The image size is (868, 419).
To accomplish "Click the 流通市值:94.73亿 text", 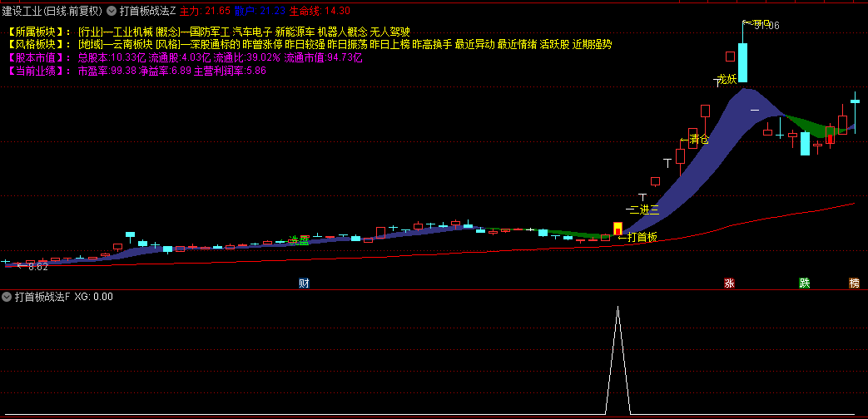I will pos(323,57).
